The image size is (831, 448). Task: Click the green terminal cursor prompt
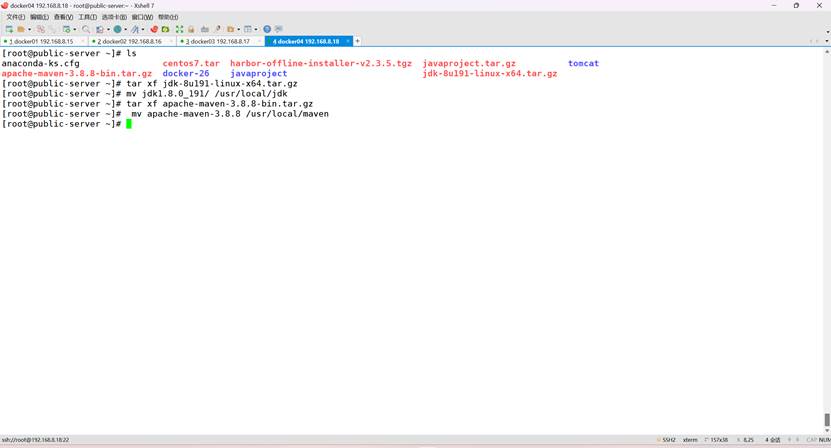[129, 124]
